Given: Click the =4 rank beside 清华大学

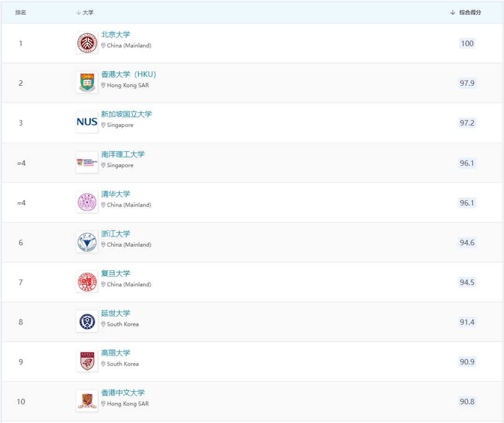Looking at the screenshot, I should (x=21, y=203).
